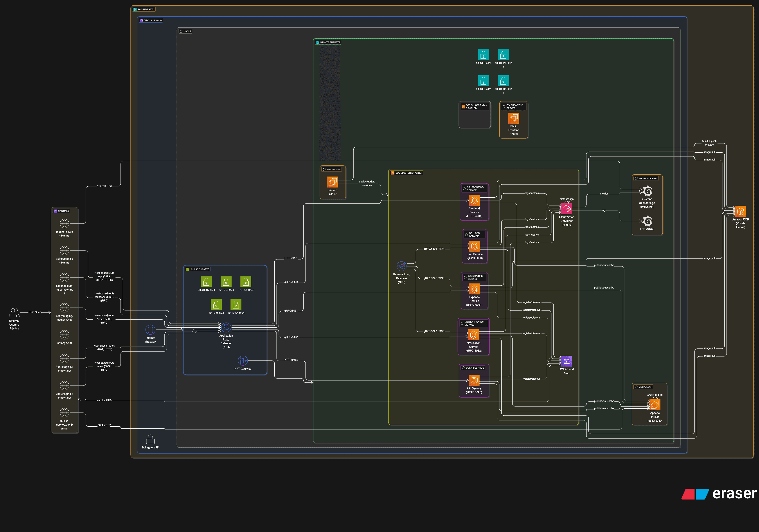The height and width of the screenshot is (532, 759).
Task: Click the Internet Gateway icon
Action: (150, 330)
